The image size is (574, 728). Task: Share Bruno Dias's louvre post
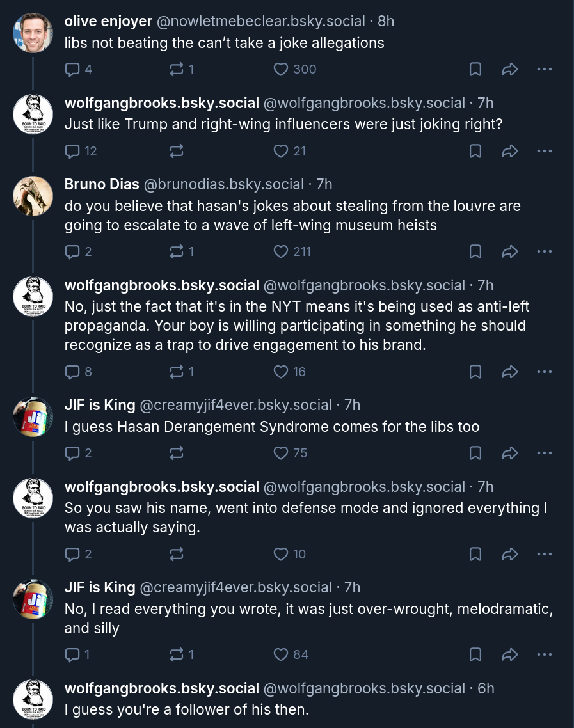[x=509, y=251]
